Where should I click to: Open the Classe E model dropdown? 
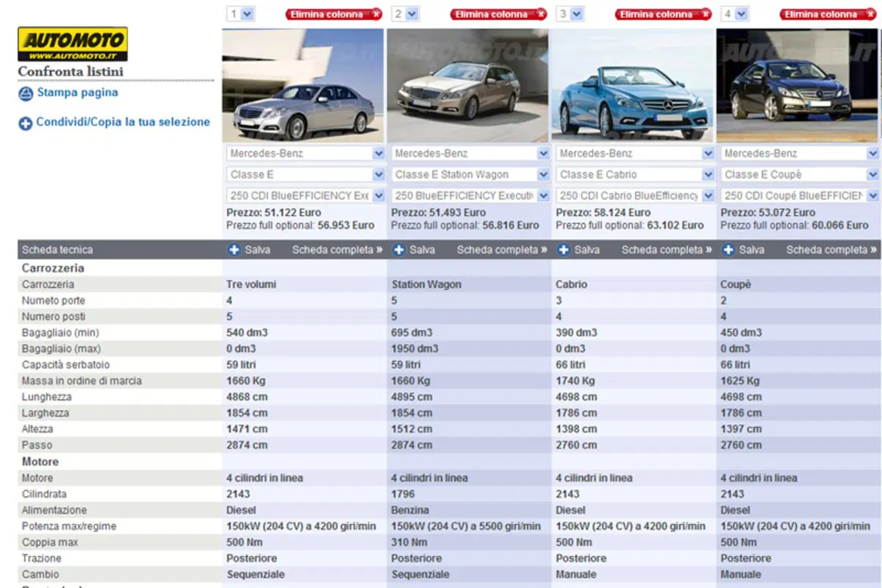(306, 175)
